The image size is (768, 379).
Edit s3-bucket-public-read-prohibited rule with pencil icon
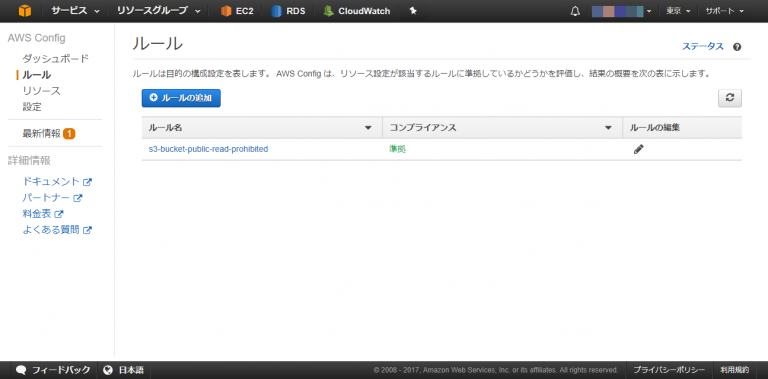point(638,149)
